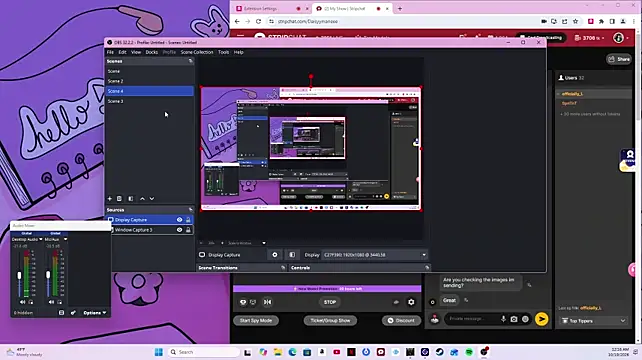The height and width of the screenshot is (360, 642).
Task: Move the scene down with the down arrow
Action: tap(152, 199)
